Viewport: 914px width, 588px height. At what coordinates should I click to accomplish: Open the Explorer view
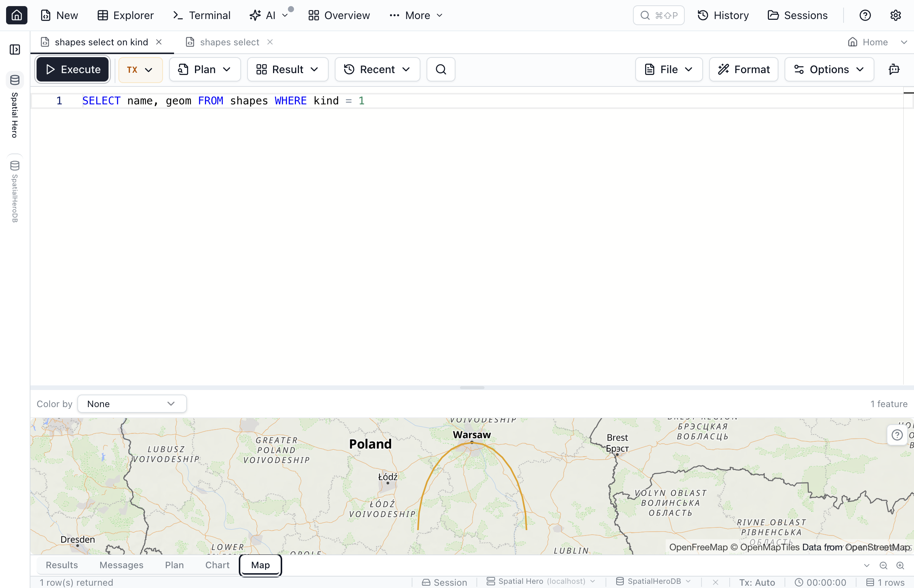[x=125, y=15]
